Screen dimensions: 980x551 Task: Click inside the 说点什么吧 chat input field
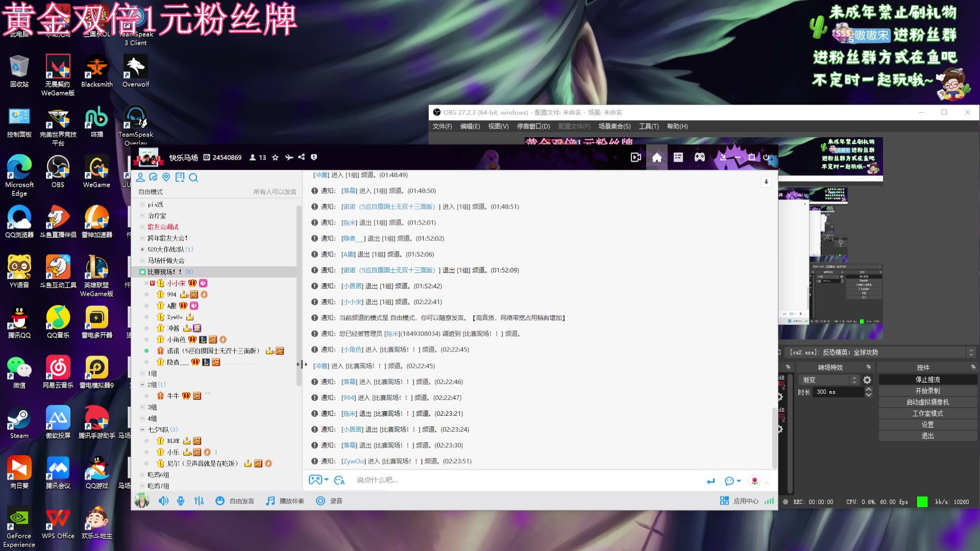(459, 480)
